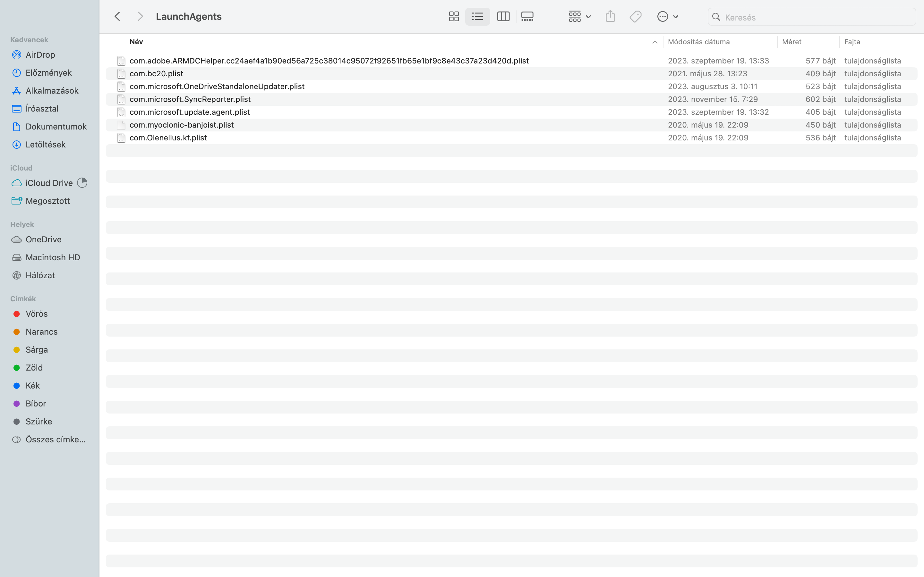Image resolution: width=924 pixels, height=577 pixels.
Task: Switch to gallery view
Action: 527,16
